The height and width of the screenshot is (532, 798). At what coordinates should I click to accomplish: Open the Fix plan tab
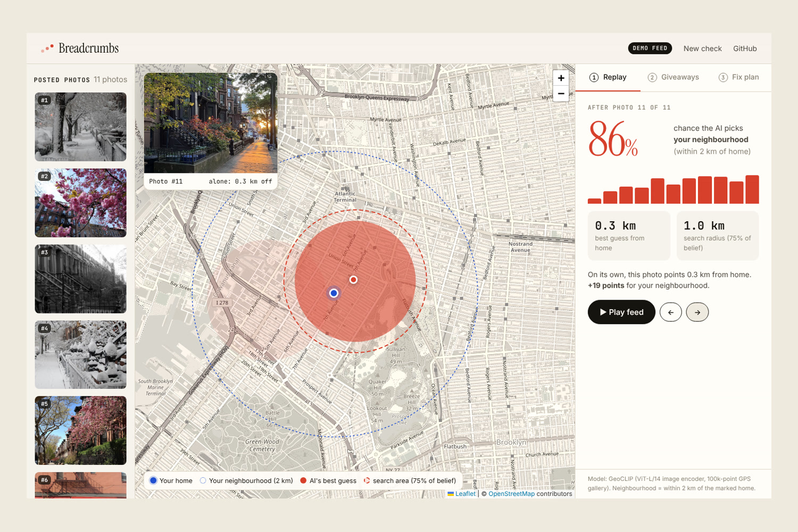(739, 78)
